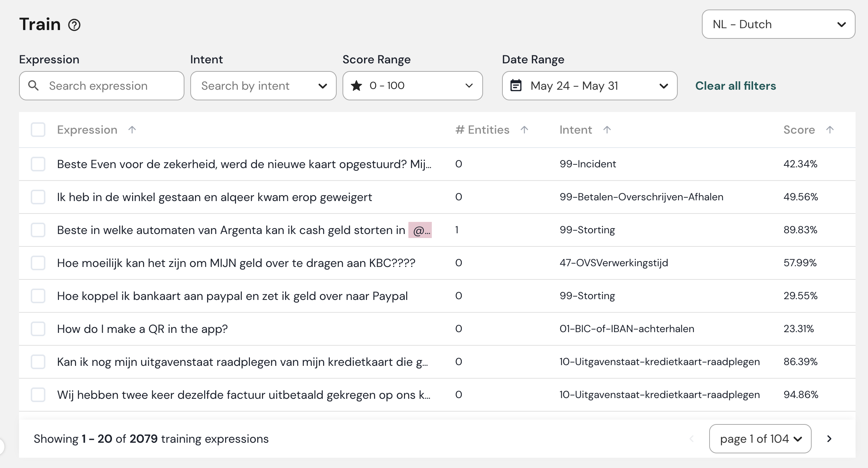Click the highlighted @ entity tag

click(420, 230)
